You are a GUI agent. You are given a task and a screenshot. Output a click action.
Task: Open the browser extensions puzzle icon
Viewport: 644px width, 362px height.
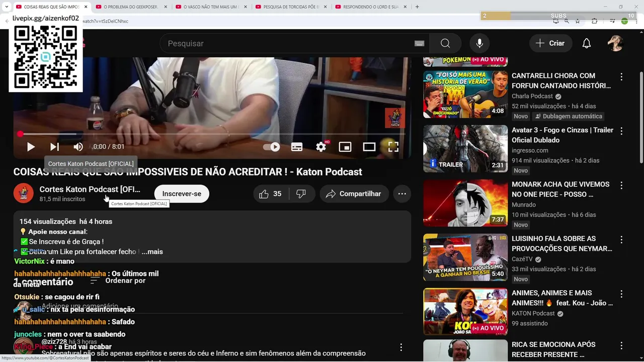coord(595,21)
